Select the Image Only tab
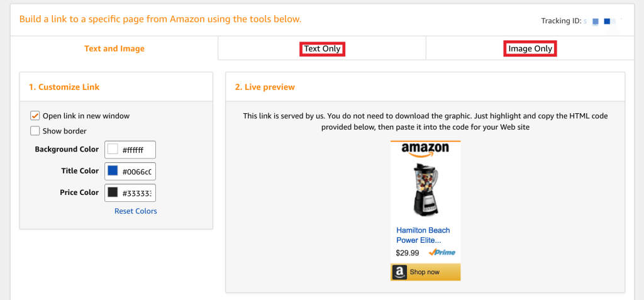The image size is (644, 300). tap(530, 48)
